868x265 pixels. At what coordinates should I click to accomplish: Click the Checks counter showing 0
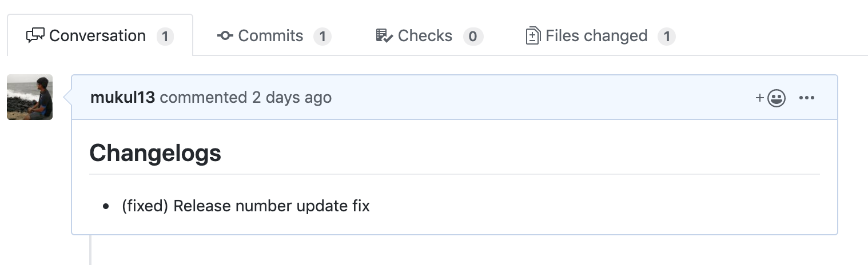click(x=473, y=37)
